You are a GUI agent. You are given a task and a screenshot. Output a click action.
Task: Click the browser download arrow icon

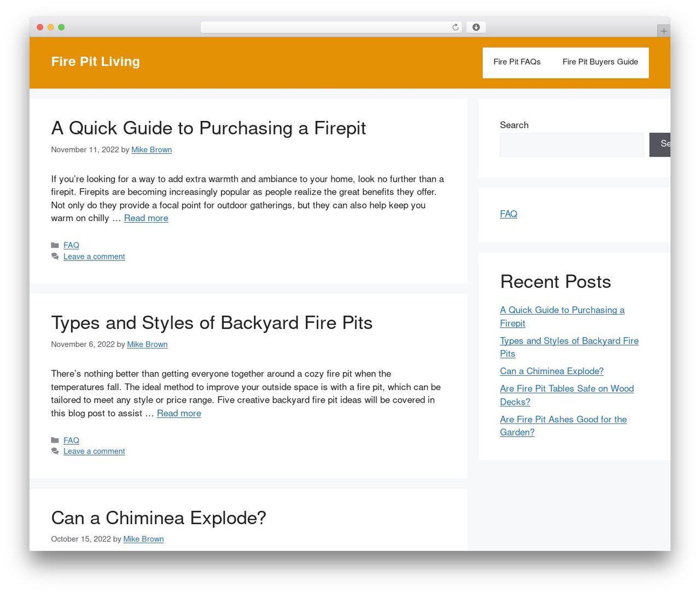[x=476, y=27]
